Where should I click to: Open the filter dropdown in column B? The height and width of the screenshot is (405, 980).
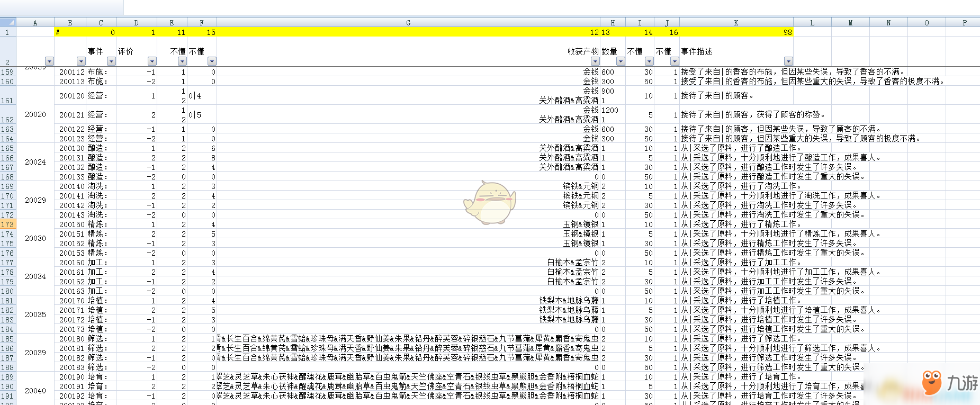click(81, 61)
